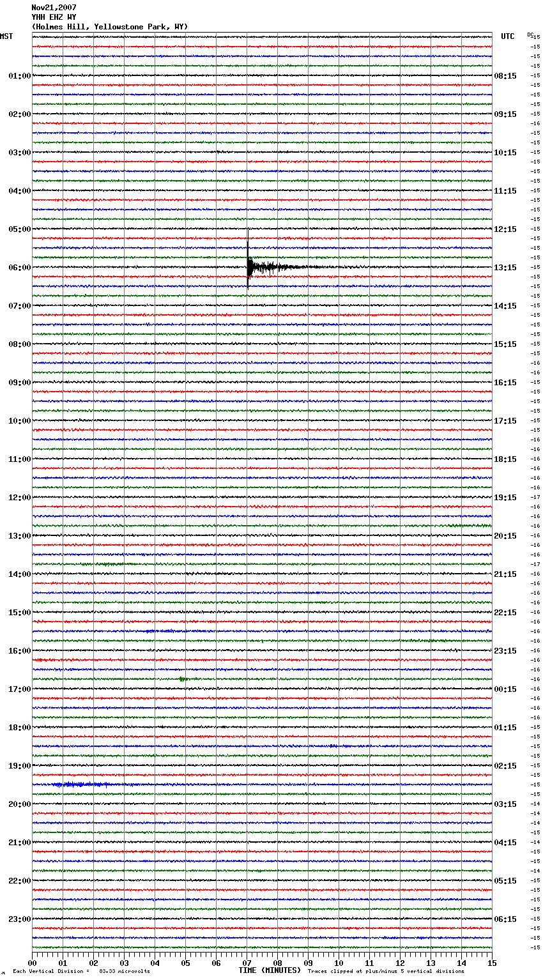Select the 20:00 MST time label
Image resolution: width=543 pixels, height=980 pixels.
19,804
